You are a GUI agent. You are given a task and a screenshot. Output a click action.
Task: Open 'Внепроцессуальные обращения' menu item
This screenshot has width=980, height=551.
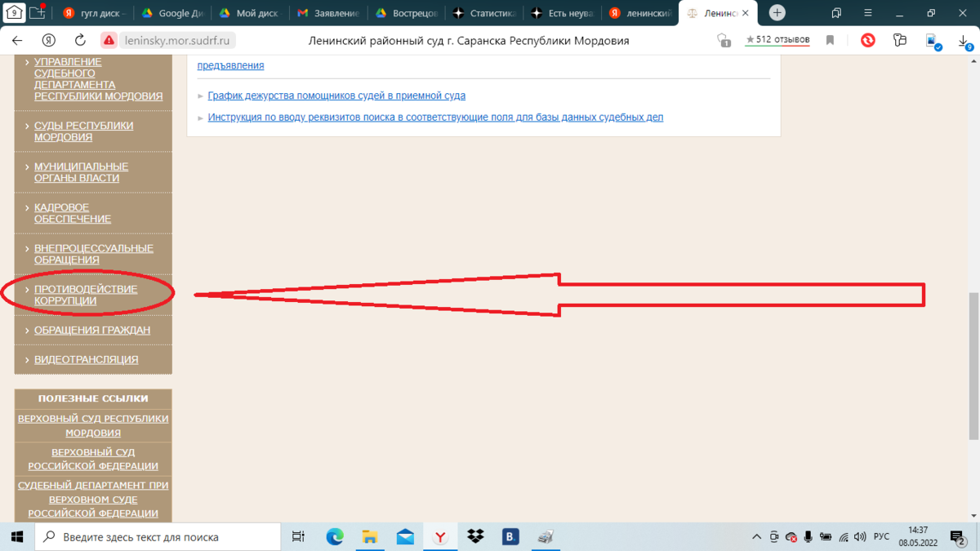(x=93, y=254)
